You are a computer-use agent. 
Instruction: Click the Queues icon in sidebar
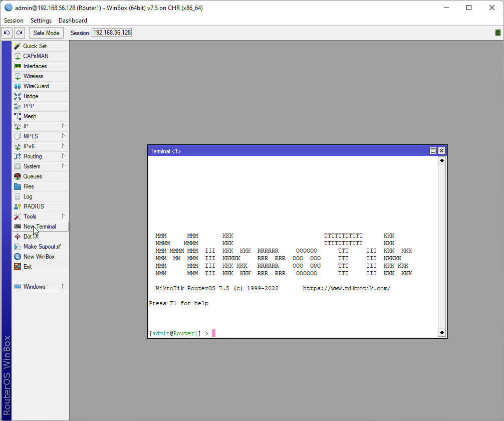(x=18, y=176)
